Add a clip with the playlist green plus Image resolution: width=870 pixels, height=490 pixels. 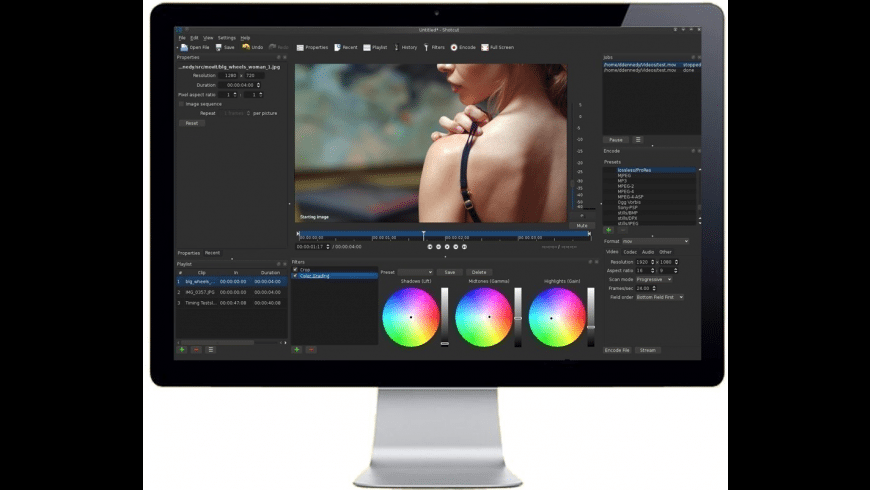pyautogui.click(x=182, y=350)
